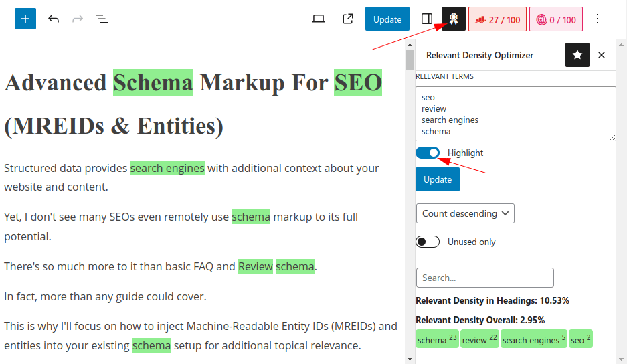
Task: Select the review 22 term tag
Action: click(x=479, y=339)
